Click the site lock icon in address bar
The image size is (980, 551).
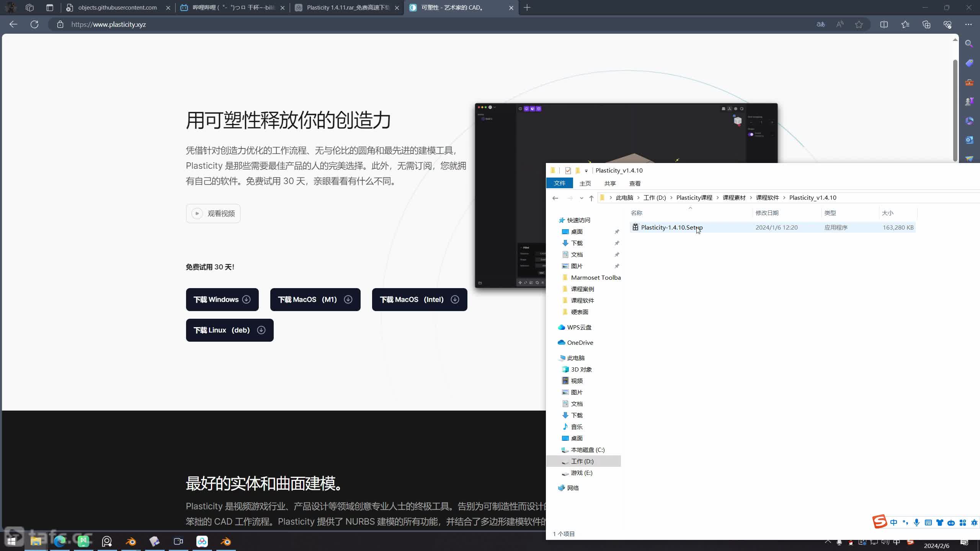click(x=60, y=24)
